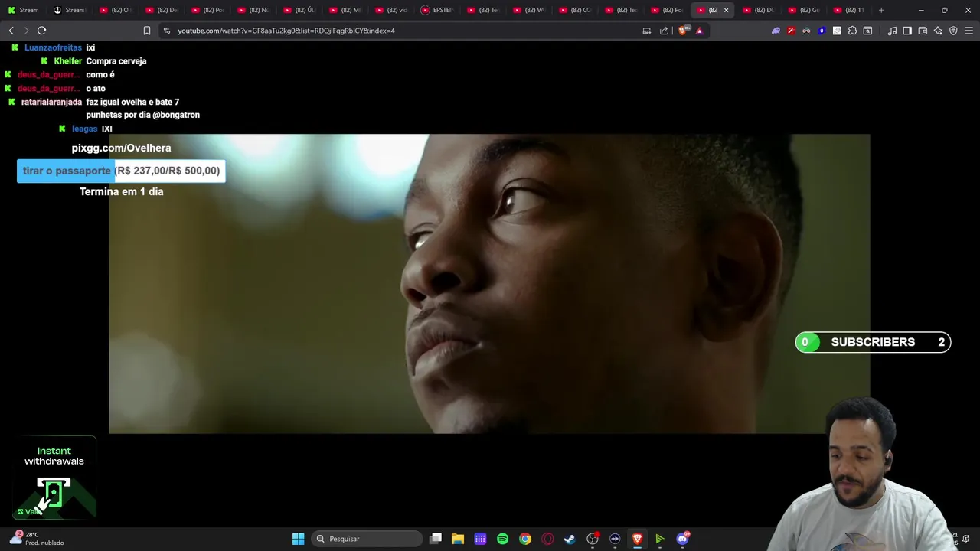Image resolution: width=980 pixels, height=551 pixels.
Task: Open the green play-arrow app on taskbar
Action: tap(659, 539)
